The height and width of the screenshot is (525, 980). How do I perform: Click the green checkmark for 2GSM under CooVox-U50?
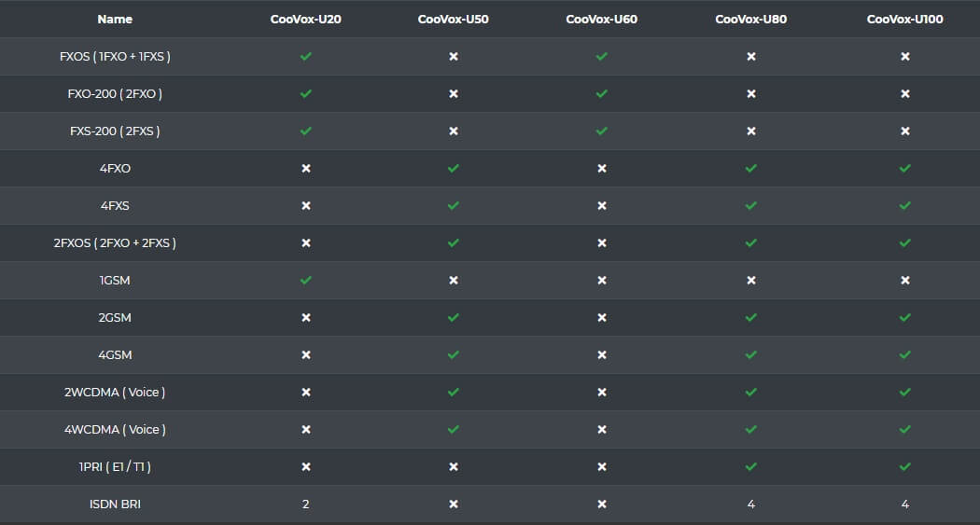tap(454, 318)
